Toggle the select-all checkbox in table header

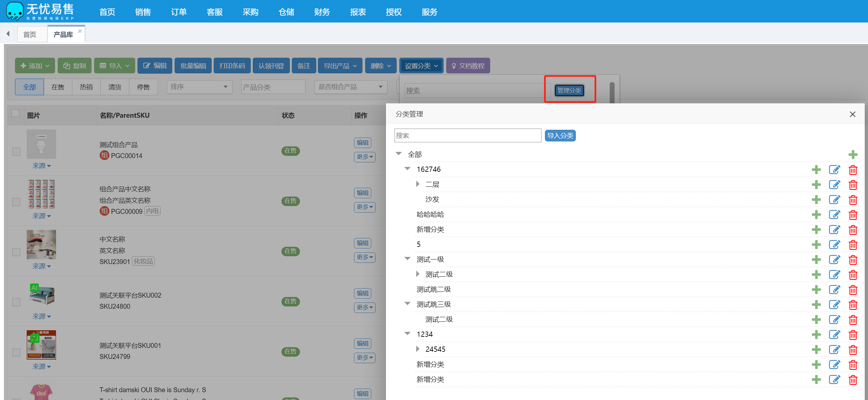tap(16, 113)
